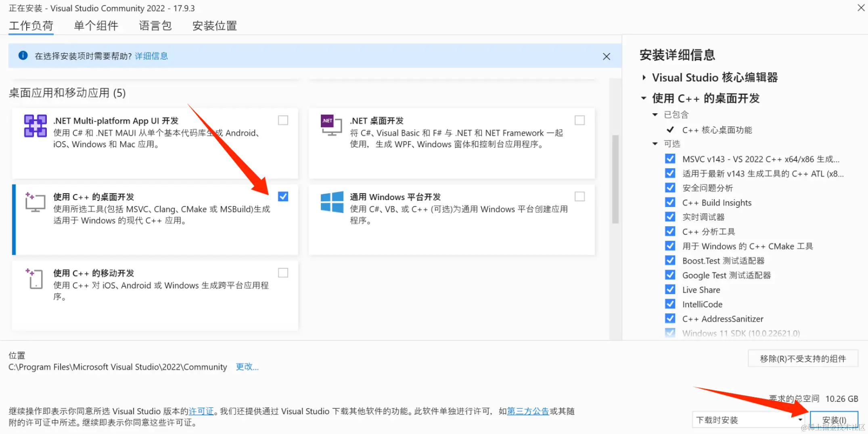Click the .NET desktop development workload icon

pyautogui.click(x=330, y=125)
